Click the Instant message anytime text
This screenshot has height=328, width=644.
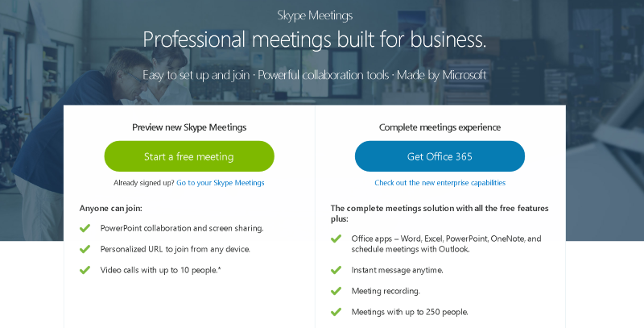(x=397, y=270)
